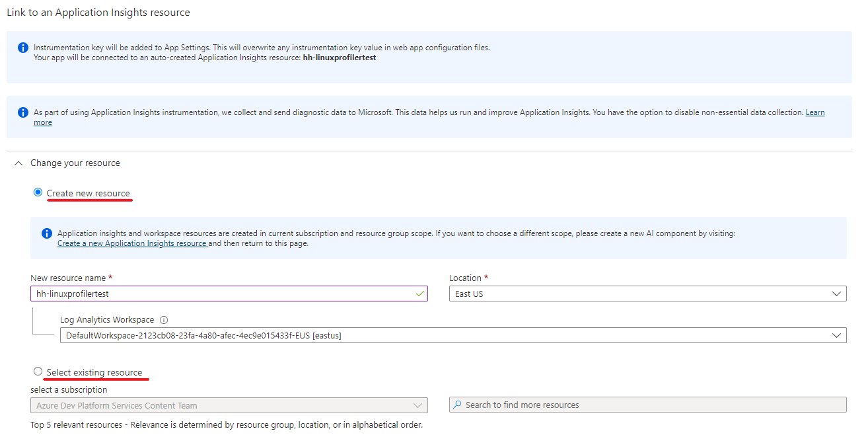
Task: Click the Log Analytics Workspace label
Action: coord(107,320)
